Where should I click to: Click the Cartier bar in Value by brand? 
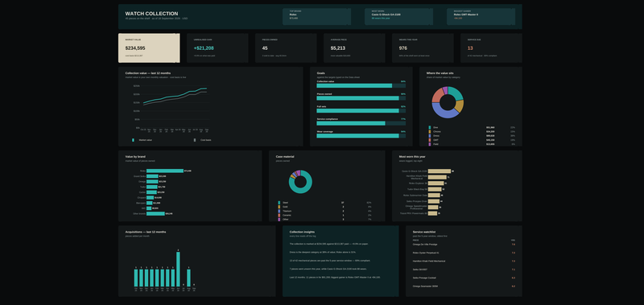tap(152, 192)
